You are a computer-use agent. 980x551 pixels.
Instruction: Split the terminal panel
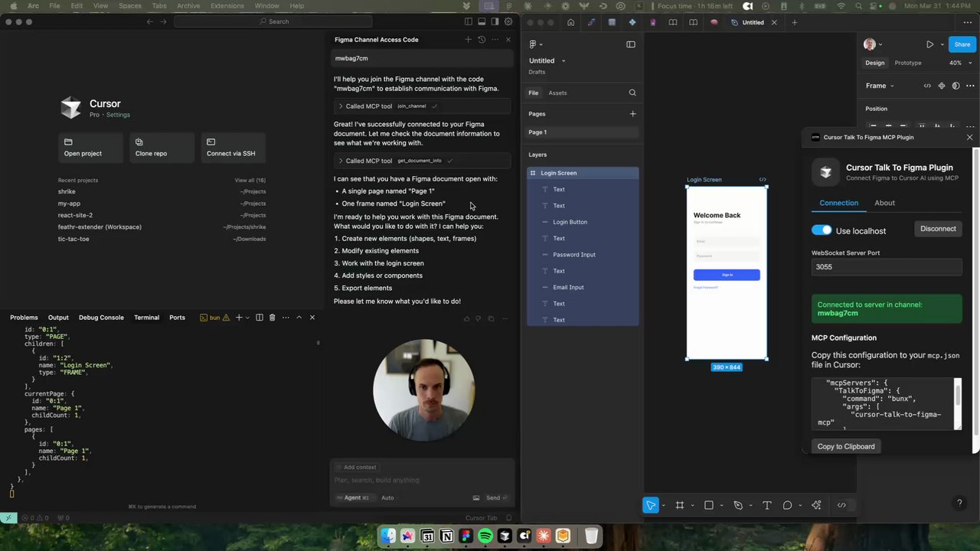[260, 318]
